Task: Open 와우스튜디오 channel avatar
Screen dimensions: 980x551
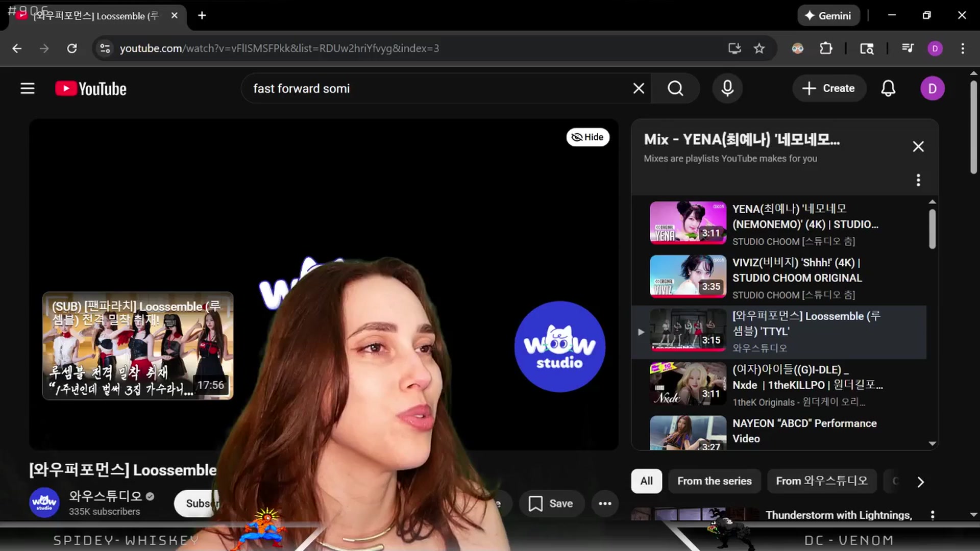Action: (x=44, y=503)
